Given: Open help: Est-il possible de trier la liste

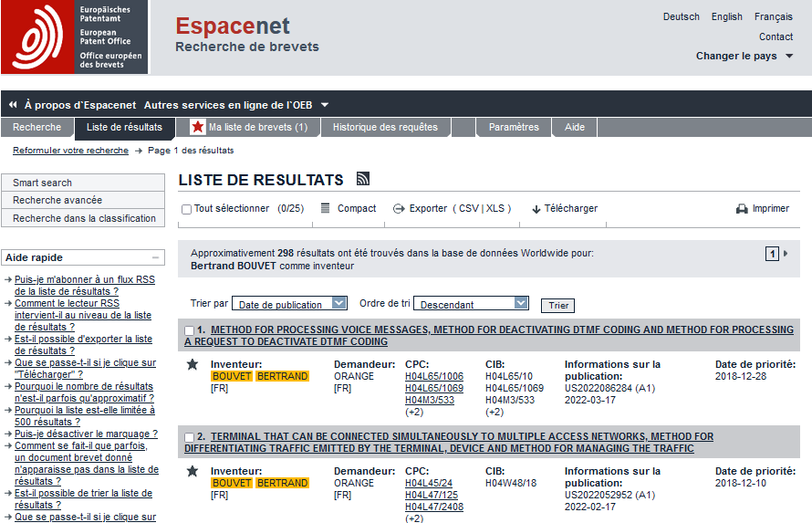Looking at the screenshot, I should coord(83,499).
